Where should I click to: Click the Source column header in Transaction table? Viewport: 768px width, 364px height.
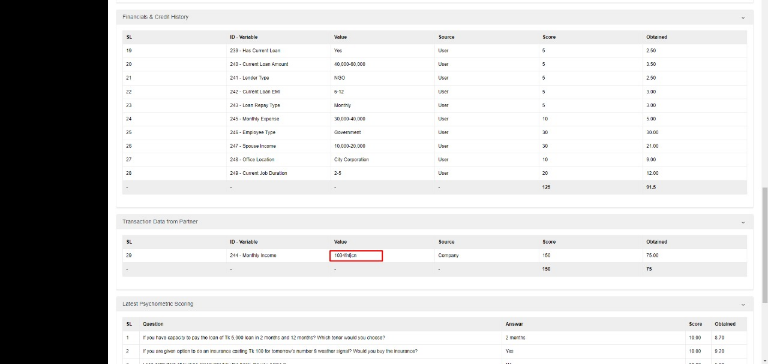(x=446, y=242)
